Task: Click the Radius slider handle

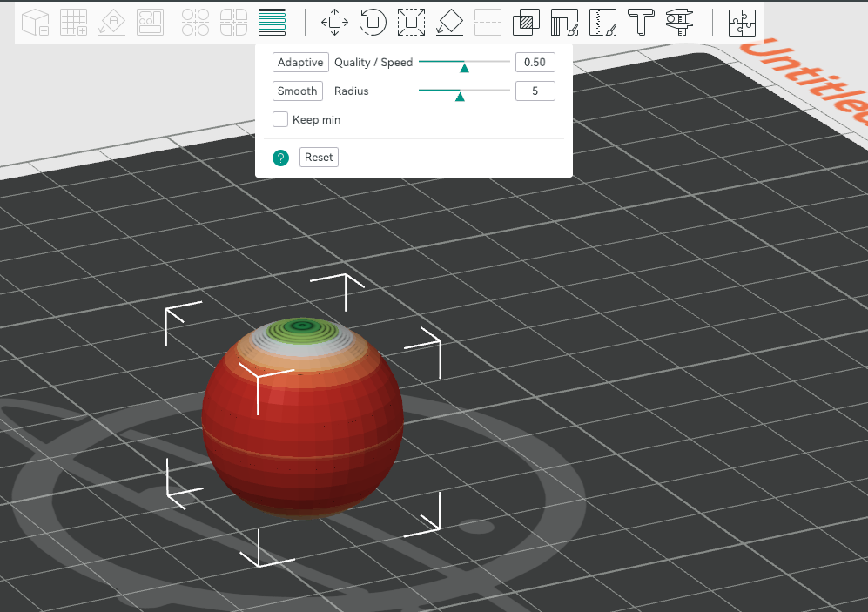Action: point(460,97)
